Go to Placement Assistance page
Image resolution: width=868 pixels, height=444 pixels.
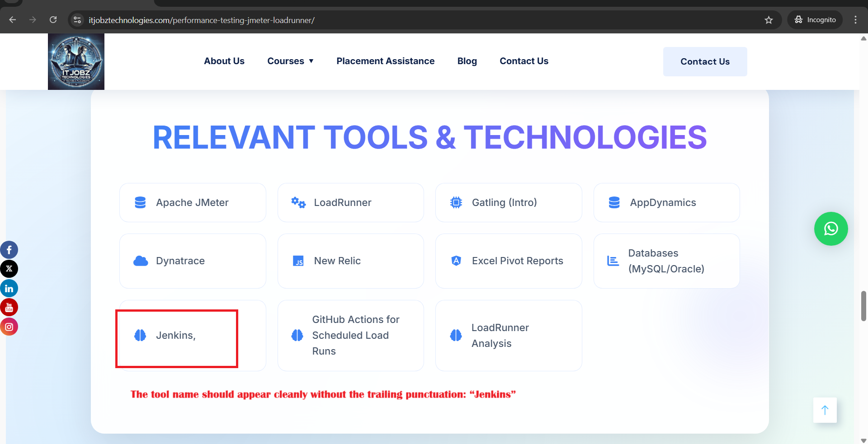[385, 61]
